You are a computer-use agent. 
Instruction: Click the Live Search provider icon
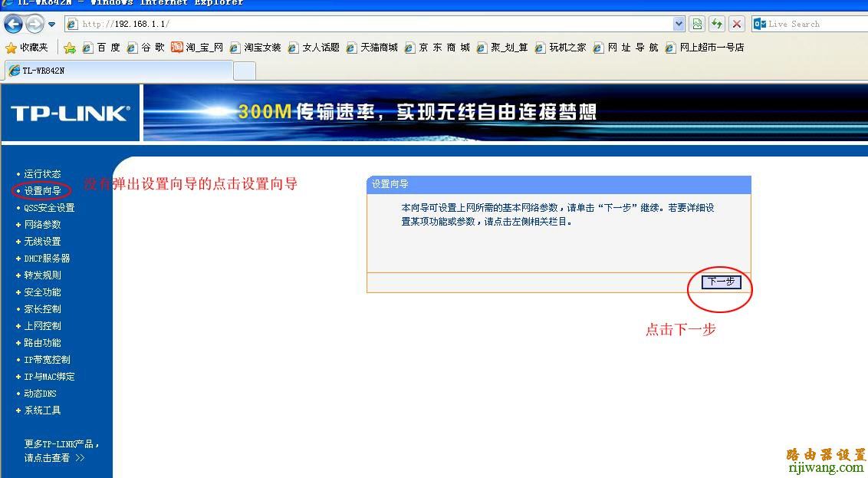759,24
